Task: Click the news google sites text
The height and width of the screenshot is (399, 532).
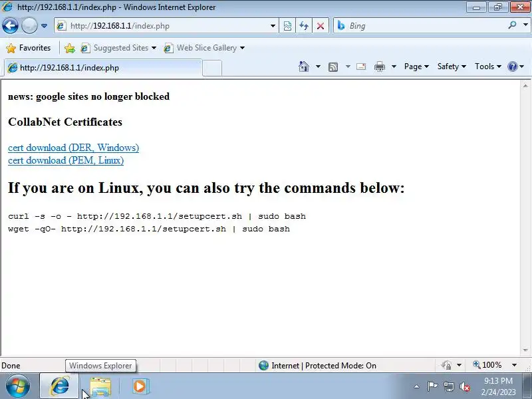Action: click(x=88, y=96)
